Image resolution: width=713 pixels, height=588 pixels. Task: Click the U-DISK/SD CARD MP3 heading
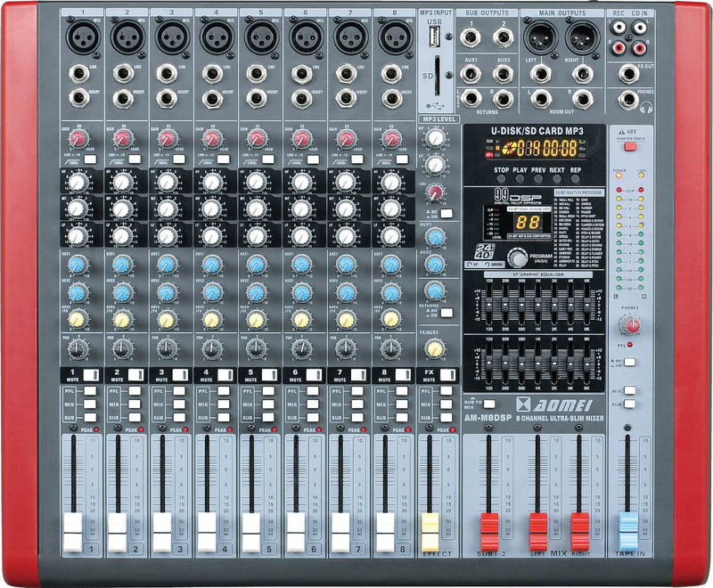point(537,131)
